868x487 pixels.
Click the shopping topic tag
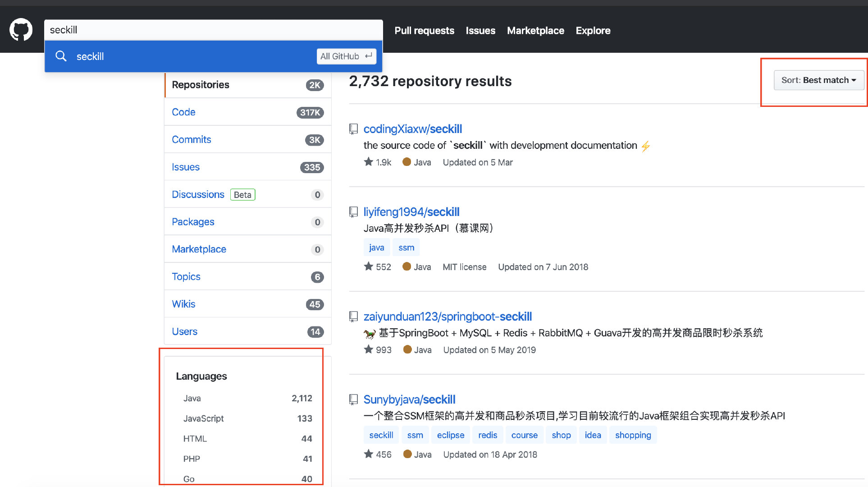[633, 435]
